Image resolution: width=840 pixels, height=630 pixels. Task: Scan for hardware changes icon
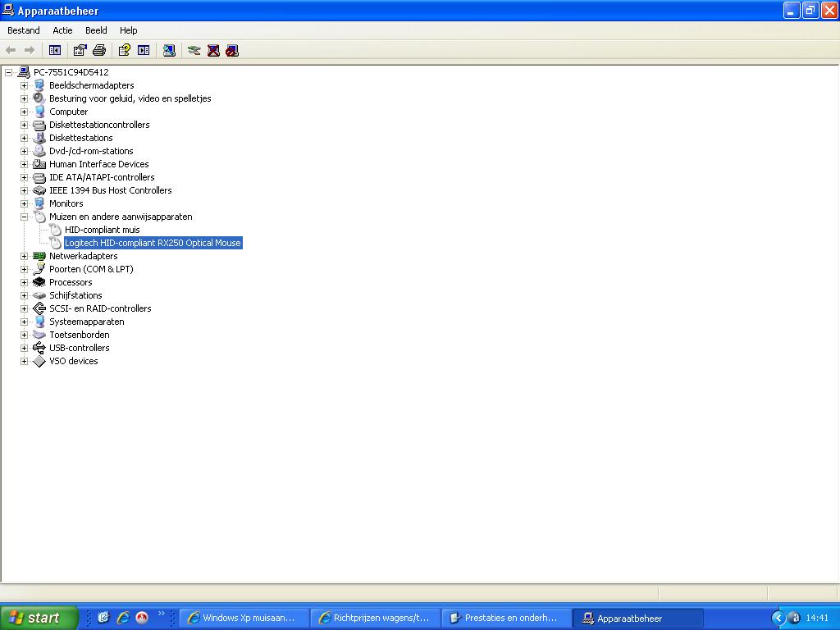(x=169, y=50)
